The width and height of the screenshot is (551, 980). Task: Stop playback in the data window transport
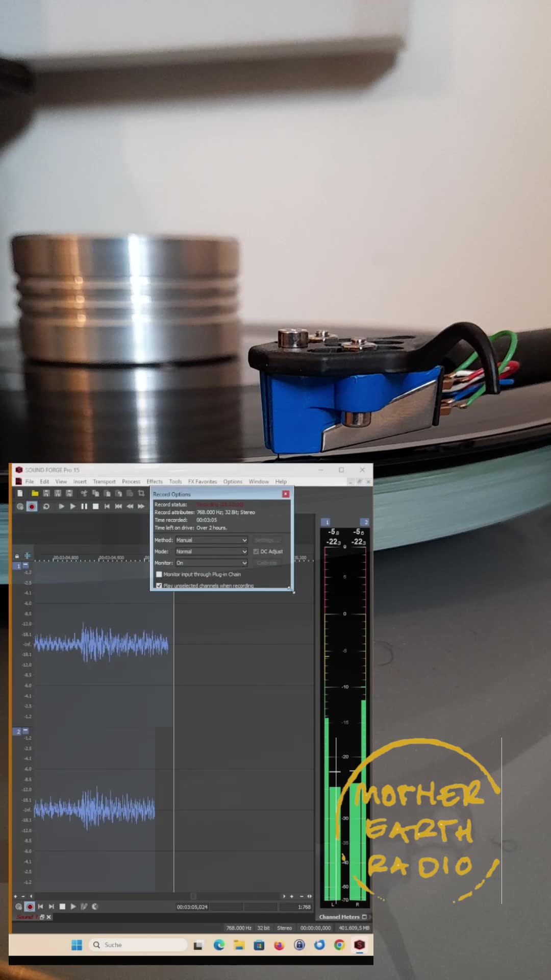(x=62, y=906)
